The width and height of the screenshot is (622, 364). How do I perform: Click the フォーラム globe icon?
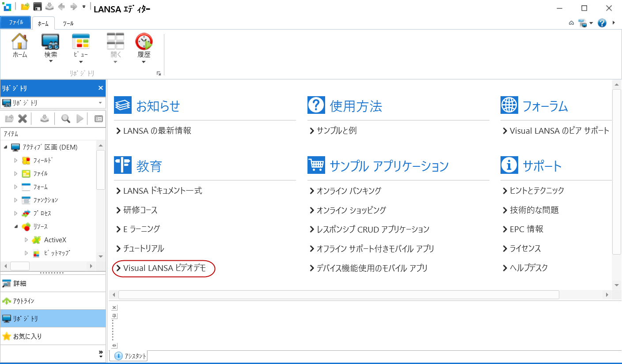(509, 105)
